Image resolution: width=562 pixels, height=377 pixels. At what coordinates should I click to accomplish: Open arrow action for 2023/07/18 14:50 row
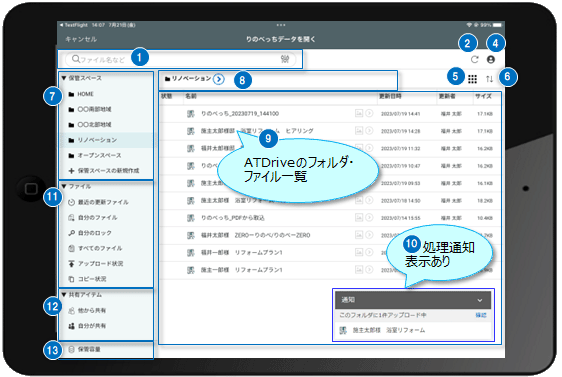(x=369, y=200)
